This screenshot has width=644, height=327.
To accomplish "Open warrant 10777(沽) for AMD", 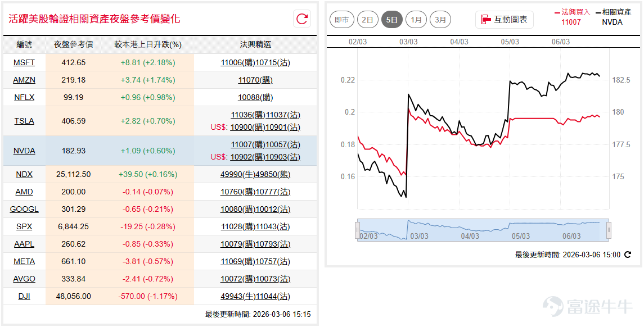I will click(x=273, y=192).
